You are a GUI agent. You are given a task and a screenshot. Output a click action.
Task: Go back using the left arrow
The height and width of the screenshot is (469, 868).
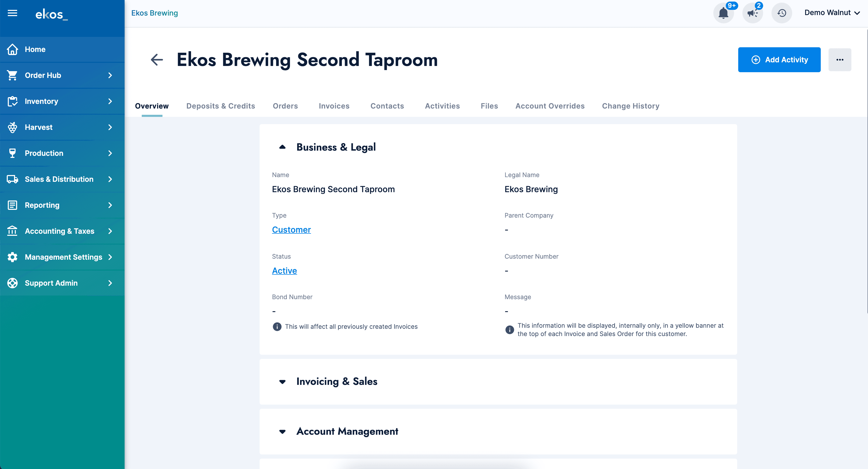pos(157,60)
